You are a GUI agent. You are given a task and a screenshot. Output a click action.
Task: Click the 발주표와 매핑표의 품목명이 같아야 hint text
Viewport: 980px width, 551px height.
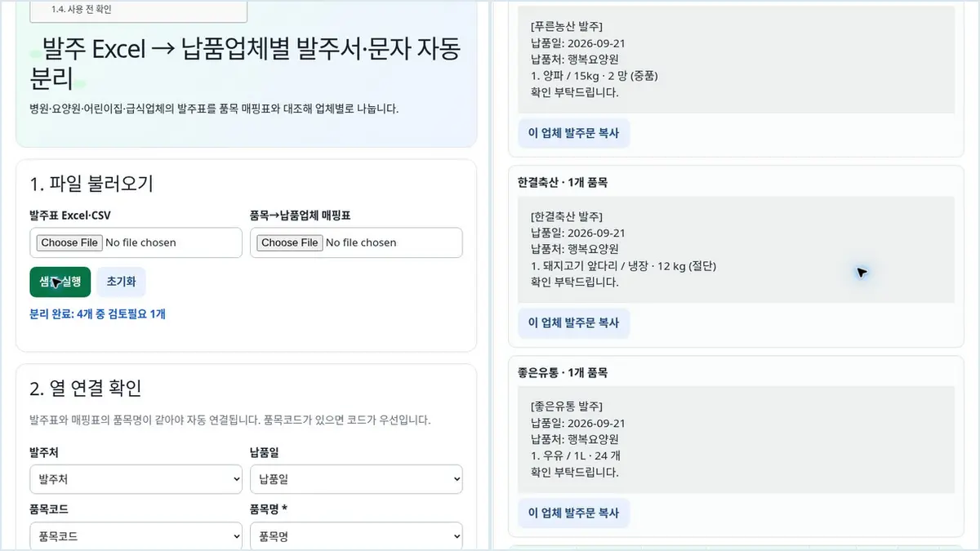click(x=229, y=420)
